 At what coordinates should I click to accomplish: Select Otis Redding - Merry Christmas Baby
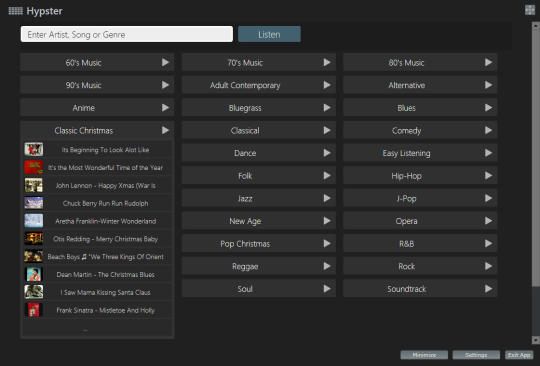(105, 239)
